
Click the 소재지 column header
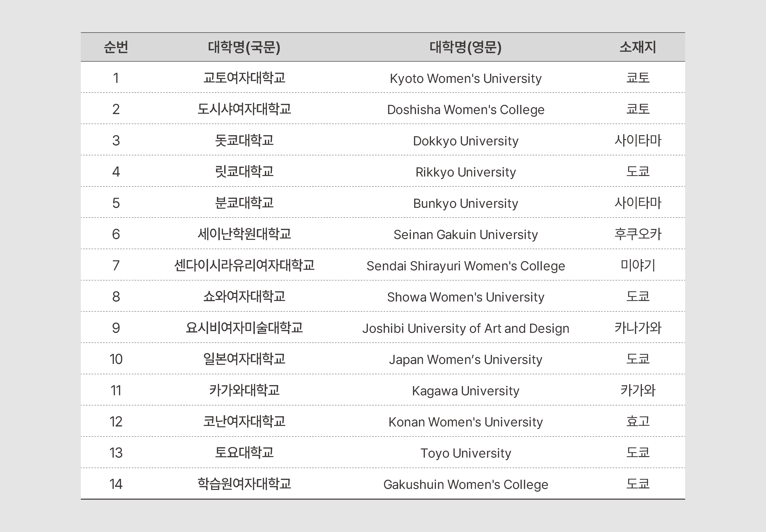[638, 47]
